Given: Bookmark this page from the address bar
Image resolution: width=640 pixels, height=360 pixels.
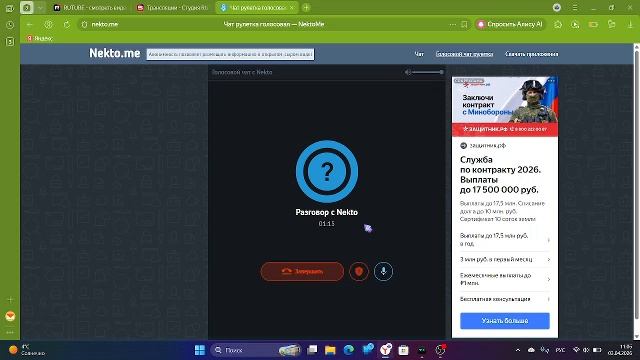Looking at the screenshot, I should [464, 24].
